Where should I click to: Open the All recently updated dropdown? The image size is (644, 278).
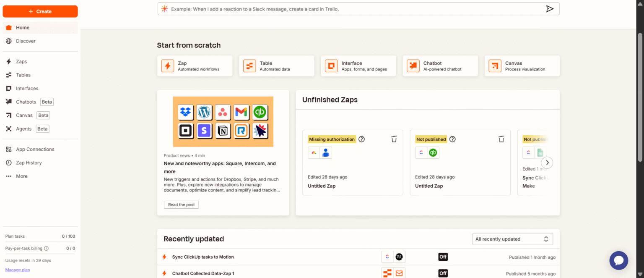[512, 239]
